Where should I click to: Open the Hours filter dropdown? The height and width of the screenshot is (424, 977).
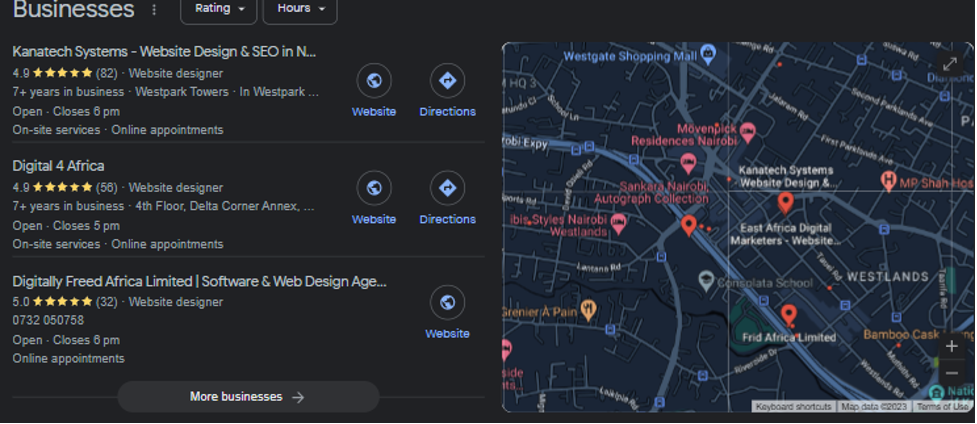click(300, 9)
